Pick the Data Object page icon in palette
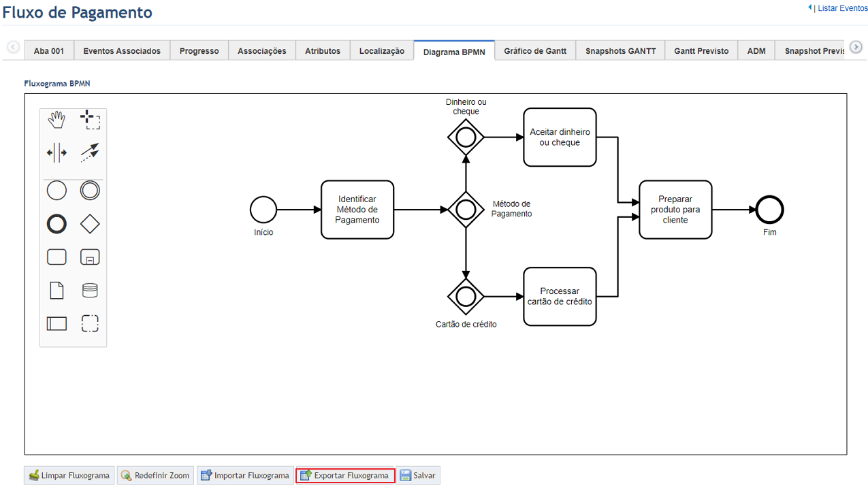Viewport: 868px width, 488px height. [57, 290]
